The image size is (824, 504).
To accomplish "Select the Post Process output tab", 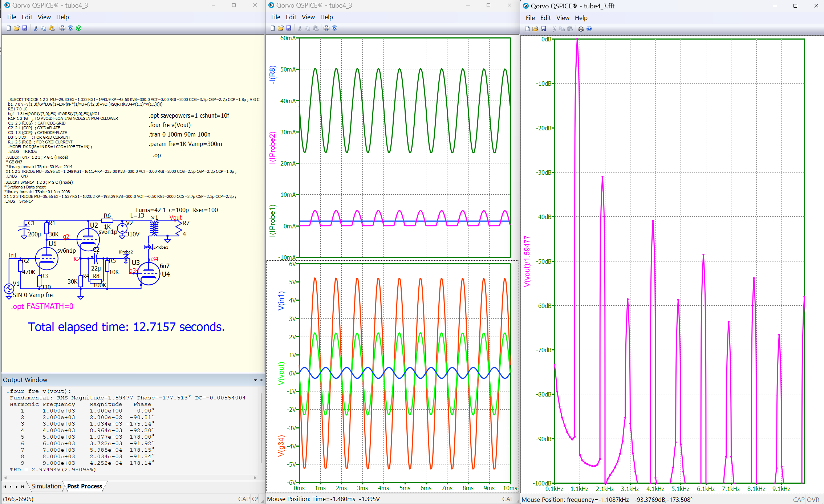I will point(85,486).
